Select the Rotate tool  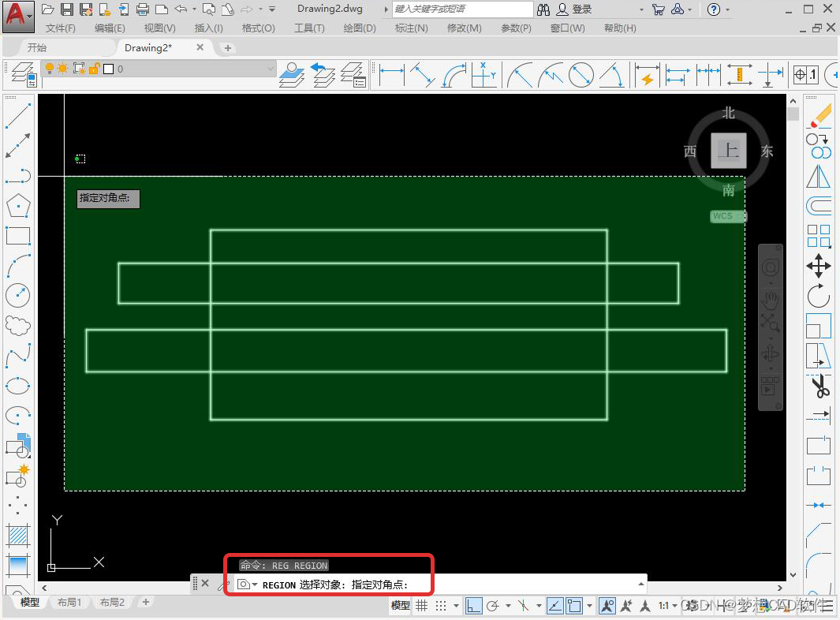(x=819, y=296)
